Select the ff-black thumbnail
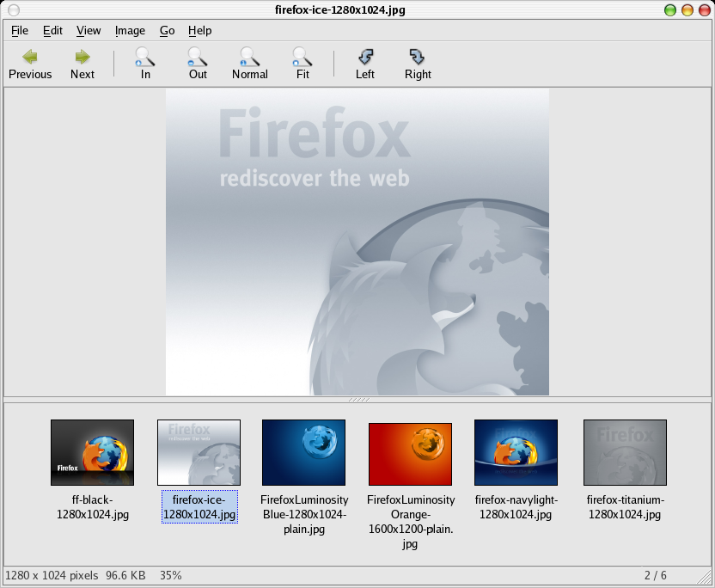The image size is (715, 588). pyautogui.click(x=92, y=453)
